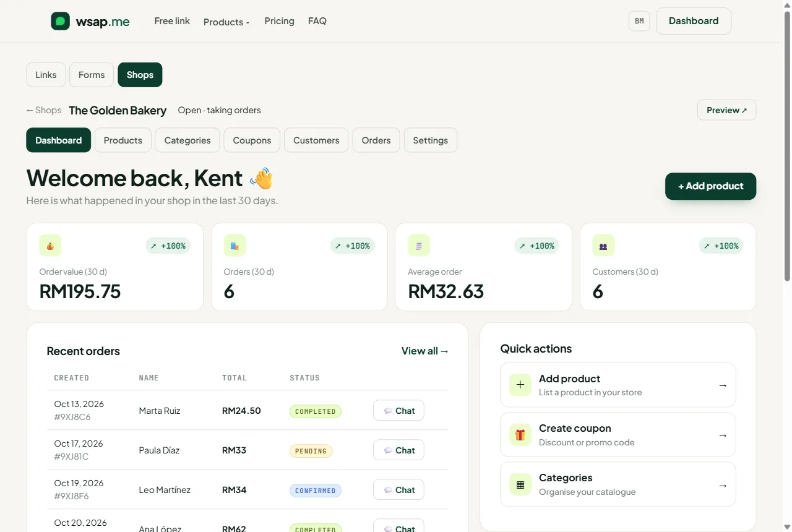Click the shopping bag Orders icon
The image size is (792, 532).
(x=235, y=246)
